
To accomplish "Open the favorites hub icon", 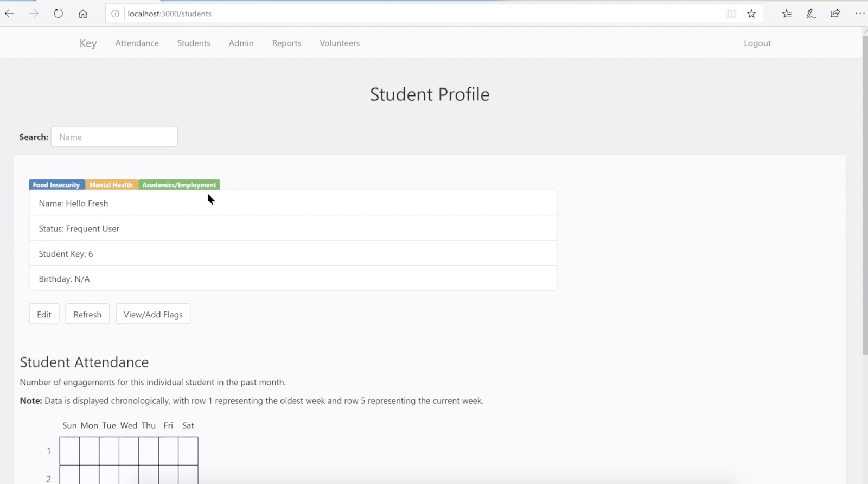I will (787, 14).
